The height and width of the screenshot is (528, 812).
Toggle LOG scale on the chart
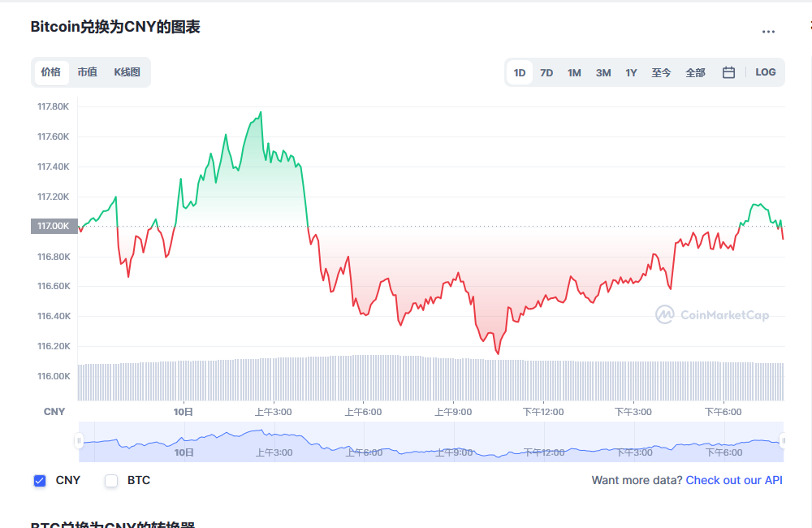click(766, 72)
